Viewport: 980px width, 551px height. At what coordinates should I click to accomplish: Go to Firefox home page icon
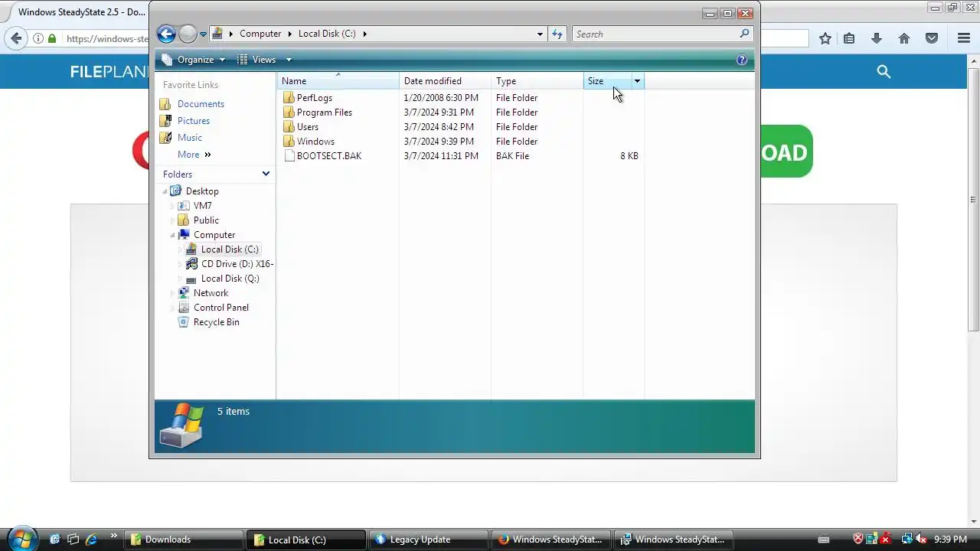(x=904, y=38)
